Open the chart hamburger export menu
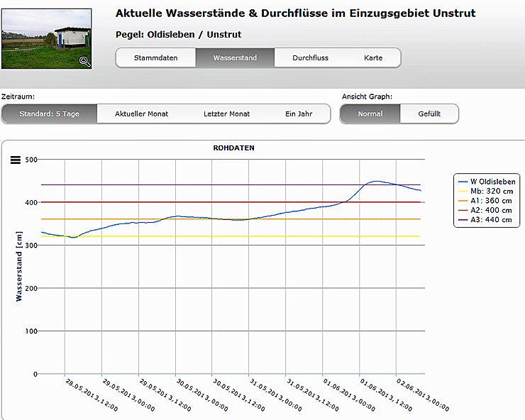 click(x=15, y=160)
